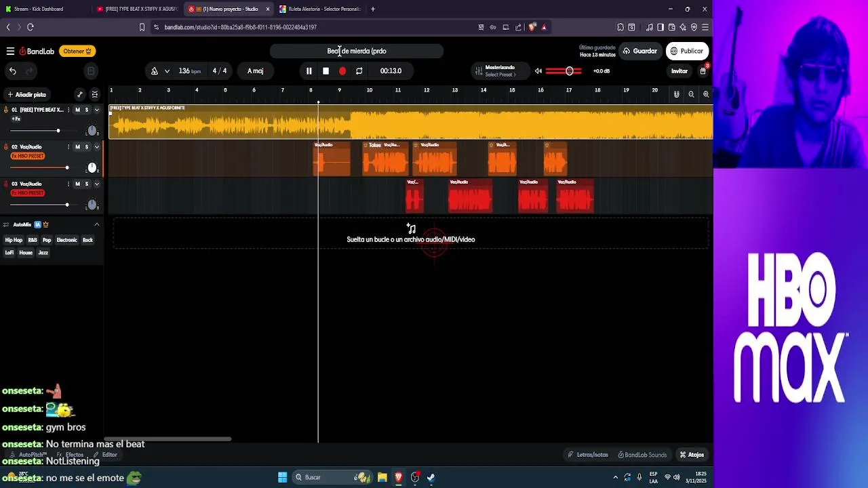This screenshot has width=868, height=488.
Task: Select the Jazz AutoMix genre
Action: pos(43,253)
